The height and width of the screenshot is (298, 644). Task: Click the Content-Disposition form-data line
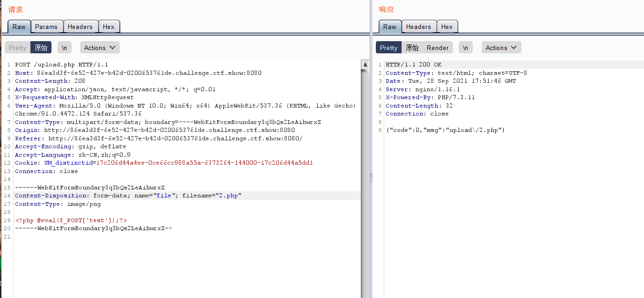[x=128, y=196]
